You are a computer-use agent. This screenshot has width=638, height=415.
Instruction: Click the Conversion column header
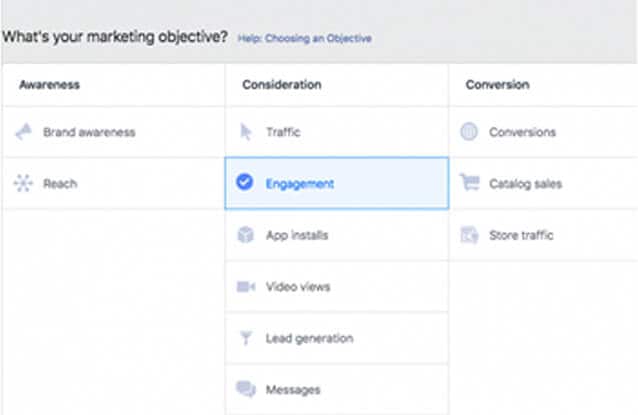pos(497,85)
